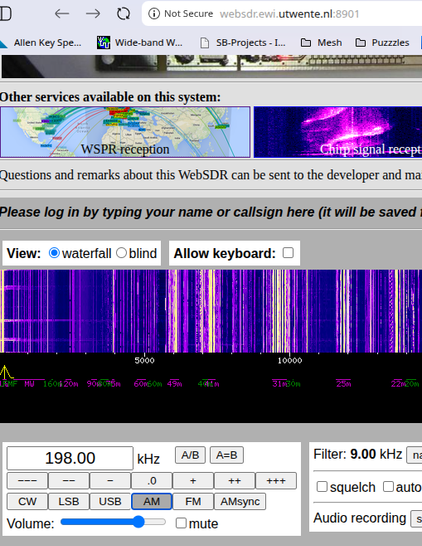The image size is (422, 546).
Task: Go forward with the browser forward arrow
Action: (x=93, y=14)
